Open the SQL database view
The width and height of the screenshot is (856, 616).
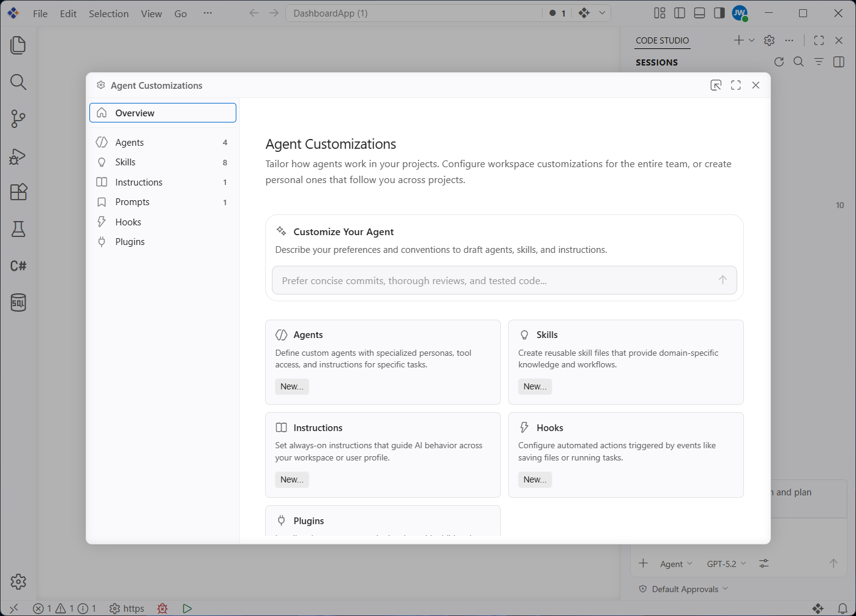(x=18, y=302)
